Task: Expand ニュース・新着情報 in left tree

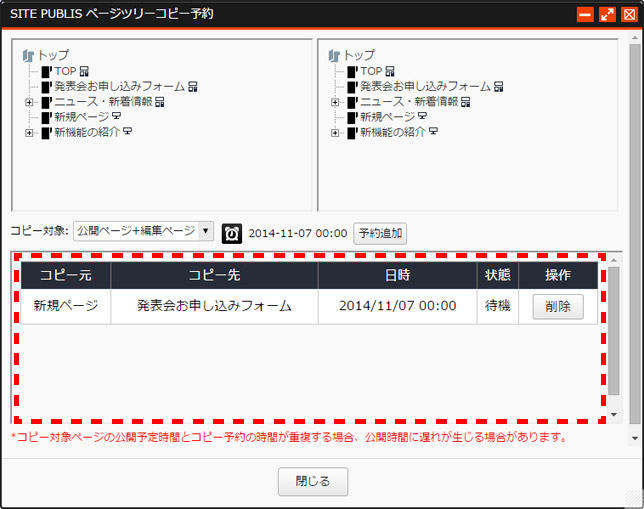Action: coord(29,102)
